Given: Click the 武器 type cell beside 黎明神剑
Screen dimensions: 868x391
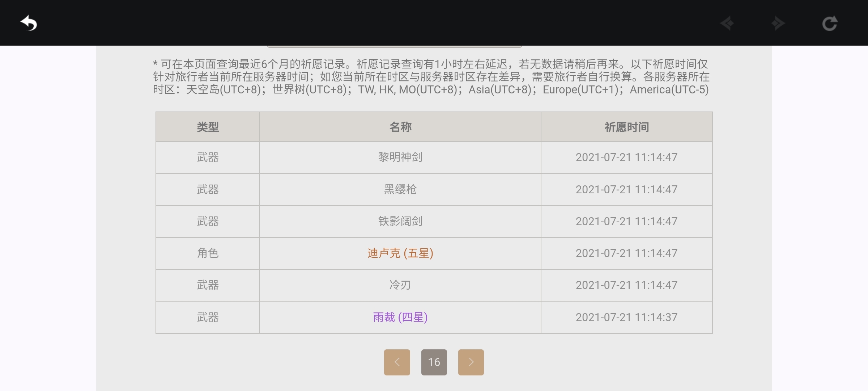Looking at the screenshot, I should (208, 157).
